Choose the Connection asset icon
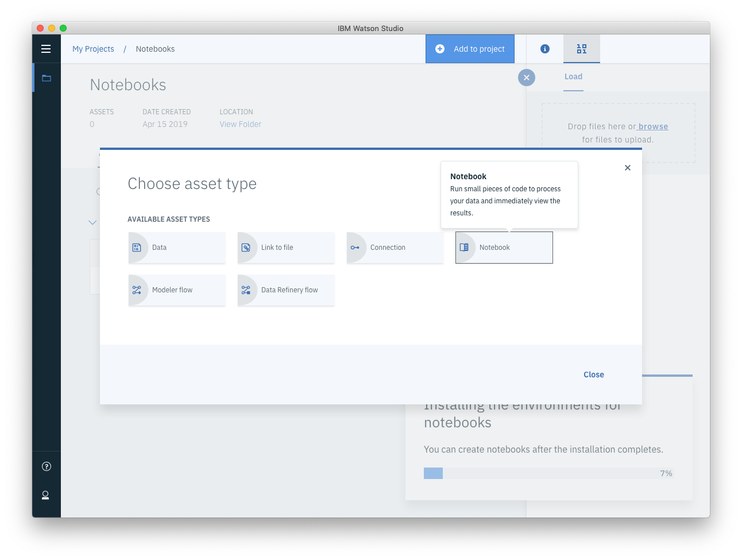 point(356,247)
